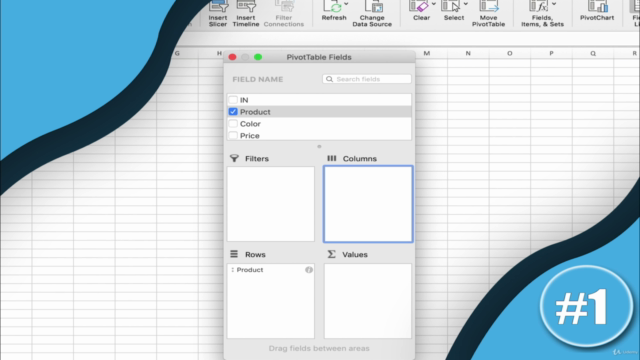This screenshot has height=360, width=640.
Task: Select column P header
Action: pyautogui.click(x=551, y=53)
